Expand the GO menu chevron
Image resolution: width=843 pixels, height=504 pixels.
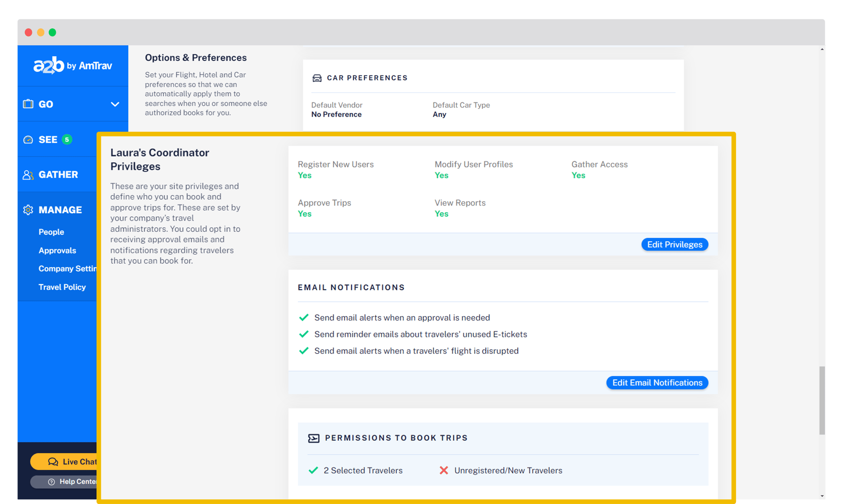(115, 104)
